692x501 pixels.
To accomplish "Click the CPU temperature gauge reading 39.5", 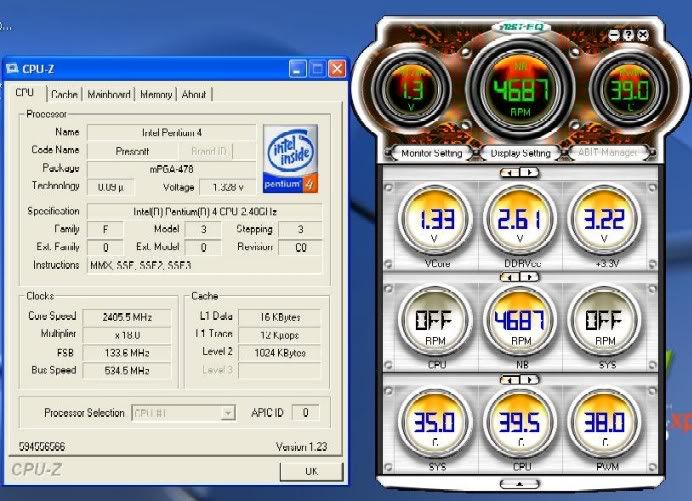I will tap(520, 424).
